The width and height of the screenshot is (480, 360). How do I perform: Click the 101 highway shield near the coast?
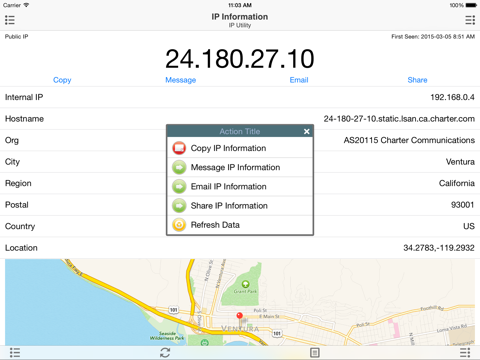pos(173,310)
